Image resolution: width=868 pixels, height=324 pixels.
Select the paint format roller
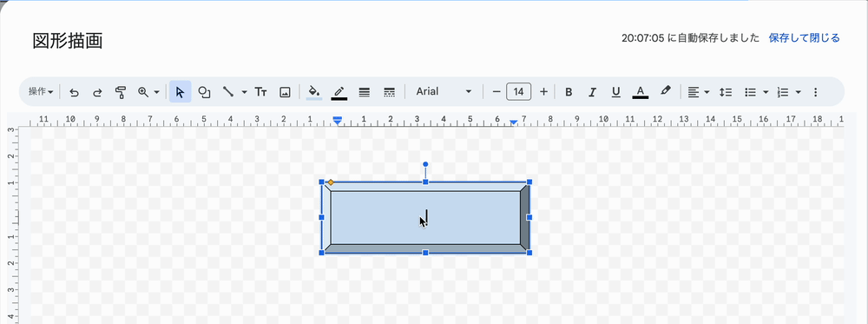pos(120,92)
